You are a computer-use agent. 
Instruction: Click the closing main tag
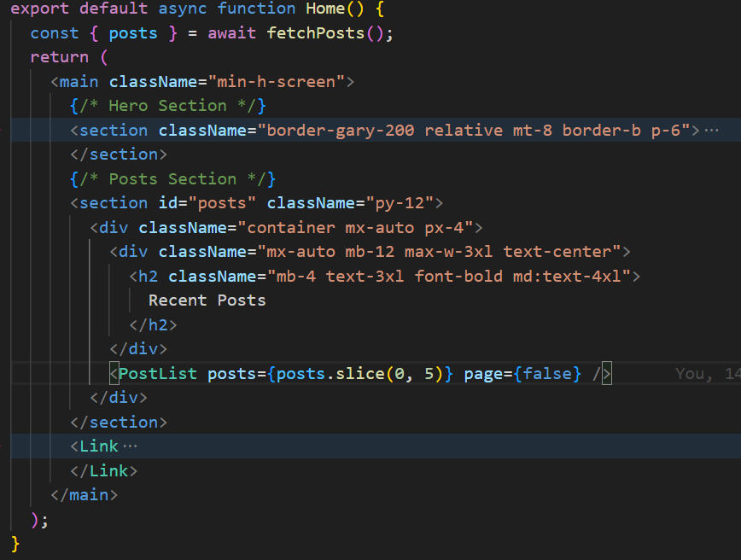click(84, 495)
